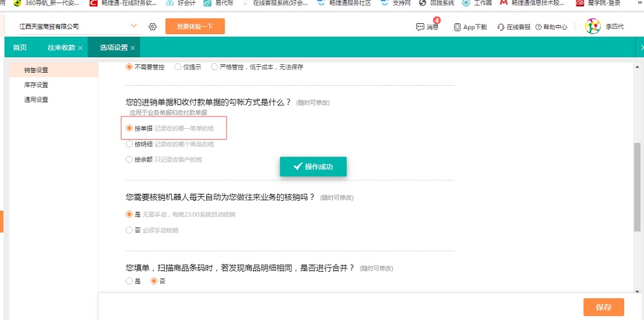The image size is (644, 320).
Task: Click the 我要体验一下 button
Action: (195, 26)
